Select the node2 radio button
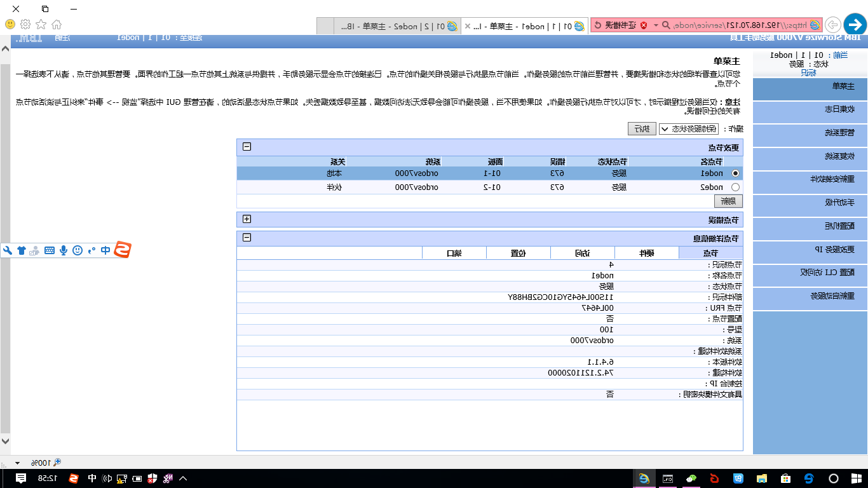 tap(736, 187)
